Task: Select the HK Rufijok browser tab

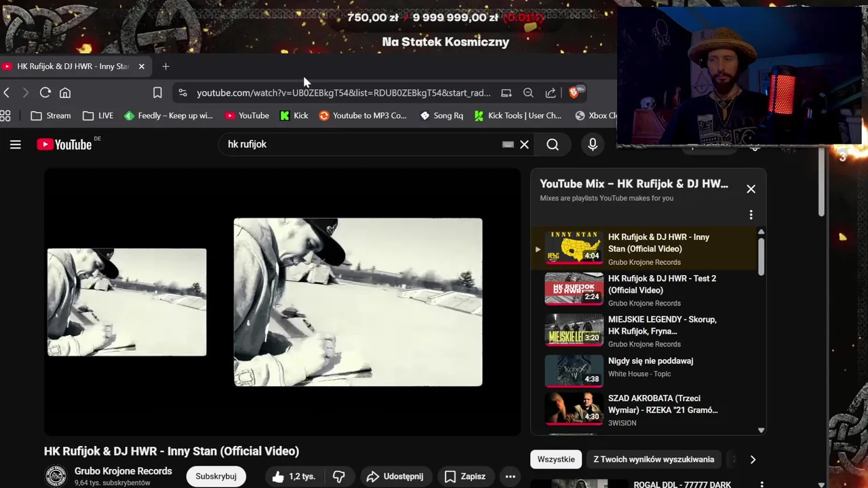Action: click(x=73, y=66)
